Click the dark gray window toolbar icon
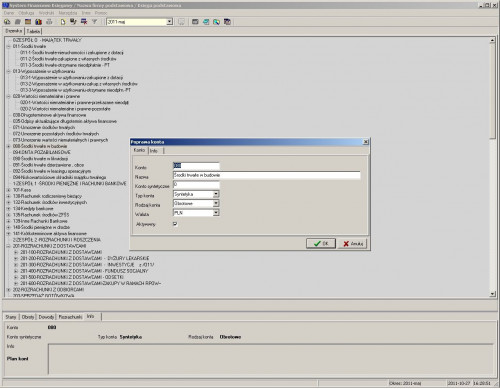500x389 pixels. coord(195,22)
